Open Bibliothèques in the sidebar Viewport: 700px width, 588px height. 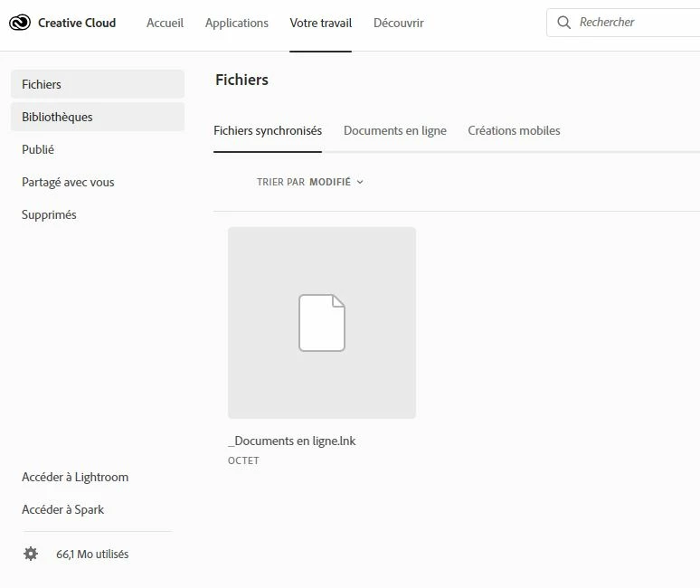[98, 117]
